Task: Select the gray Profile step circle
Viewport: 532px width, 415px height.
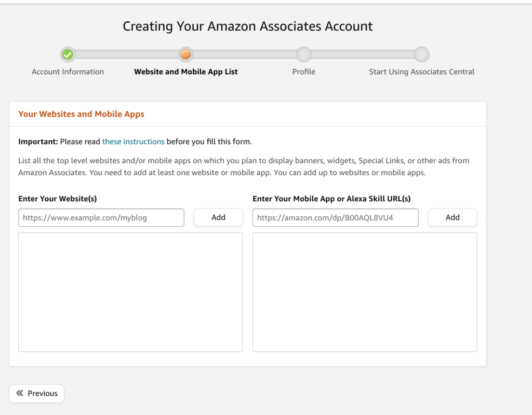Action: click(x=303, y=54)
